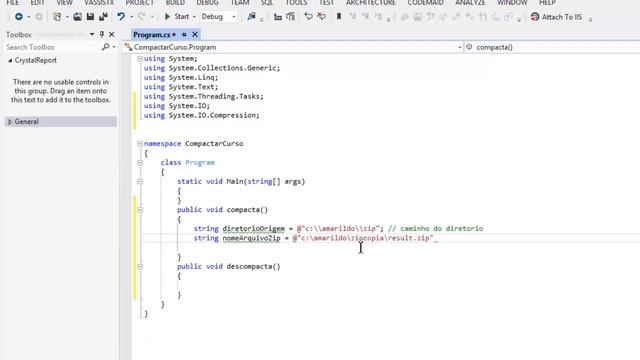Open the compacta() member dropdown

553,47
